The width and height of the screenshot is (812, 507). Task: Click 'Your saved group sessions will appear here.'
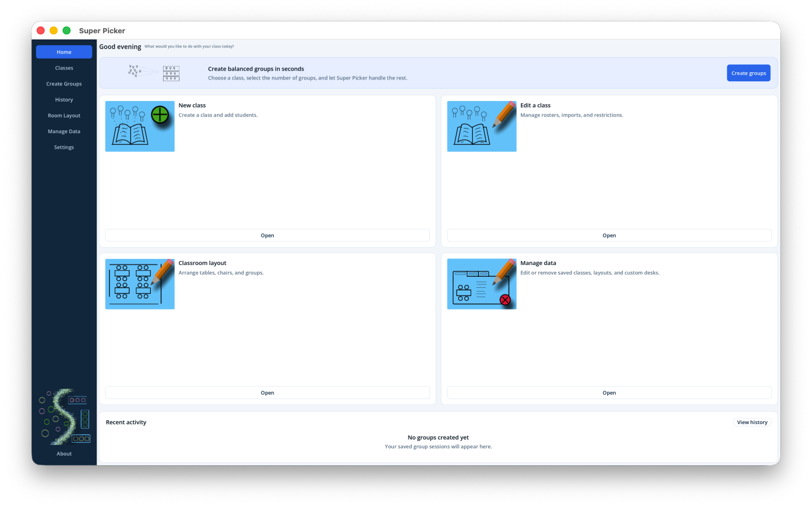438,446
